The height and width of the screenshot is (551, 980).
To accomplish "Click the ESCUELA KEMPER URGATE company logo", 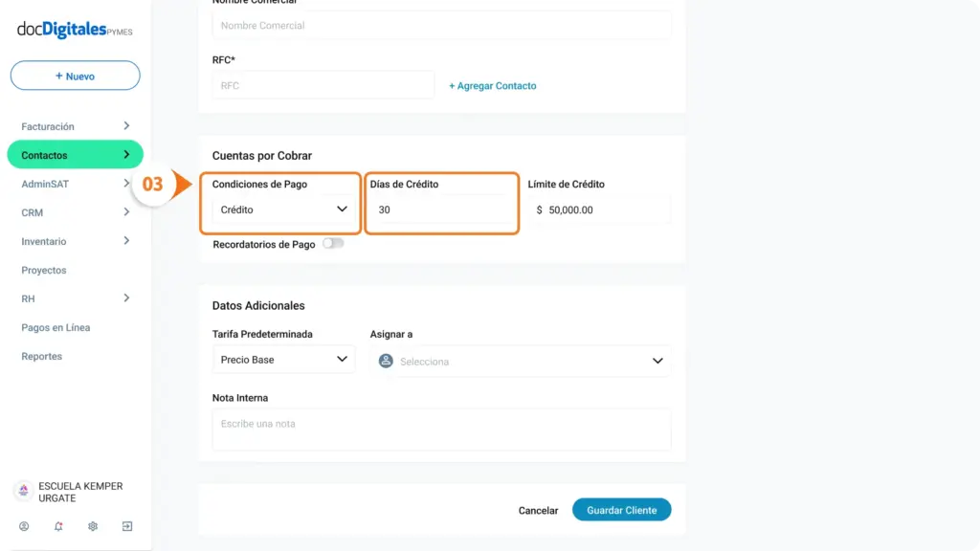I will (24, 491).
